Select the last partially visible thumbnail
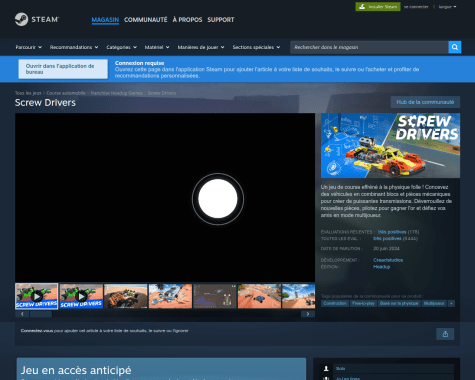 pyautogui.click(x=299, y=296)
